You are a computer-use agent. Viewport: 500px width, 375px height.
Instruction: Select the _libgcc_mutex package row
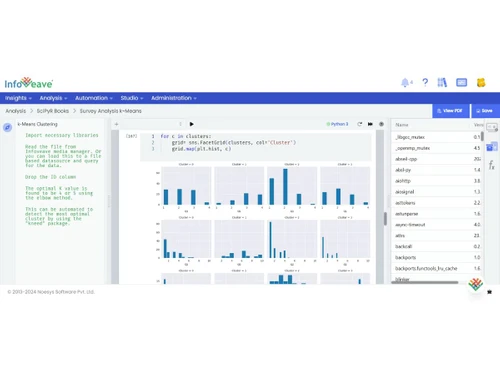point(437,137)
